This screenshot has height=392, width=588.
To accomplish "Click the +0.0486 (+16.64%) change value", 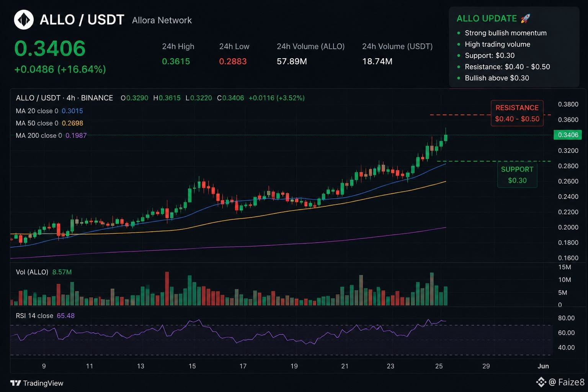I will point(60,69).
